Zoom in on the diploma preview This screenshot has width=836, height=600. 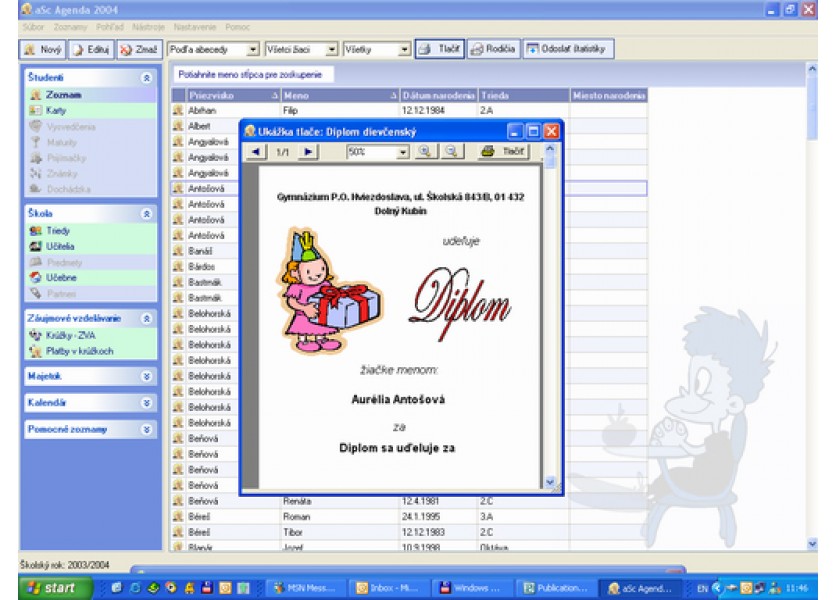(425, 152)
